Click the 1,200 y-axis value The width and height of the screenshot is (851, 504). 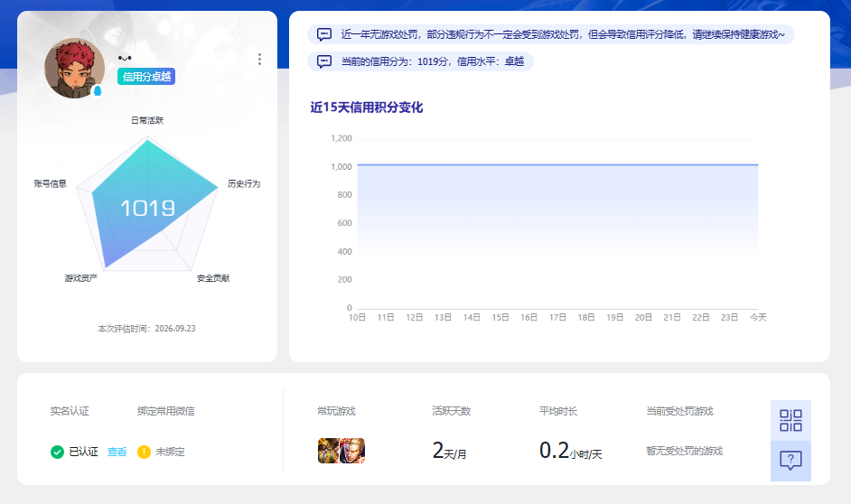tap(341, 138)
